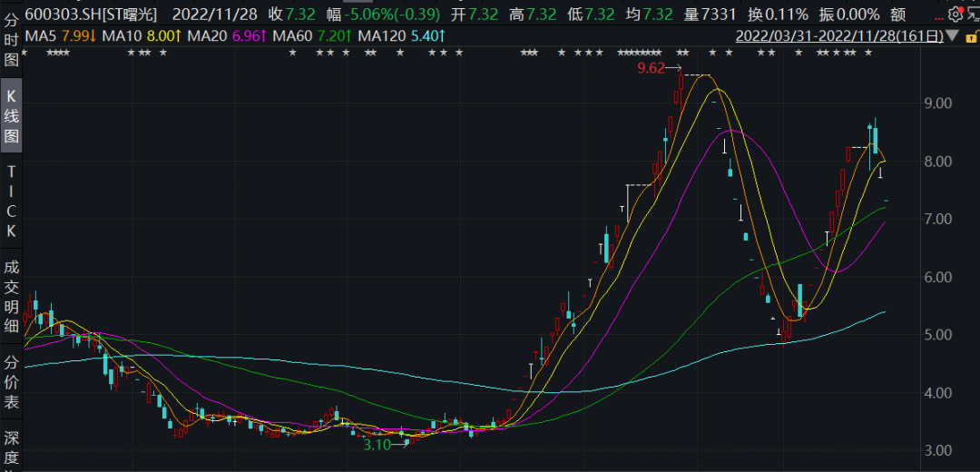Image resolution: width=980 pixels, height=472 pixels.
Task: Switch to the 分时图 tab
Action: [12, 38]
